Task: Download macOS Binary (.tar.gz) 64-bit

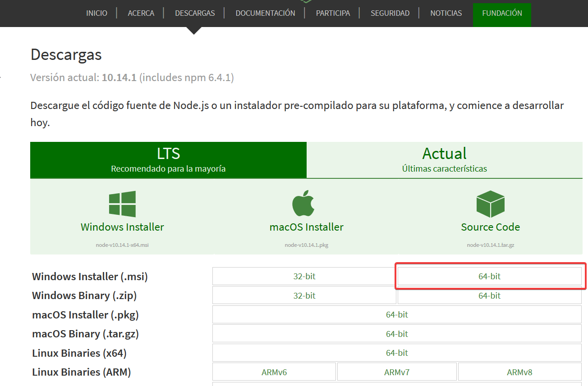Action: point(397,334)
